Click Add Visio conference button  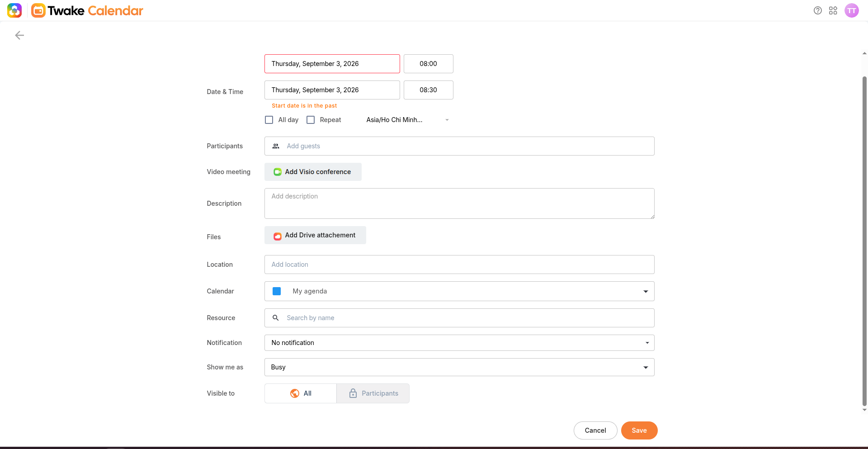313,172
